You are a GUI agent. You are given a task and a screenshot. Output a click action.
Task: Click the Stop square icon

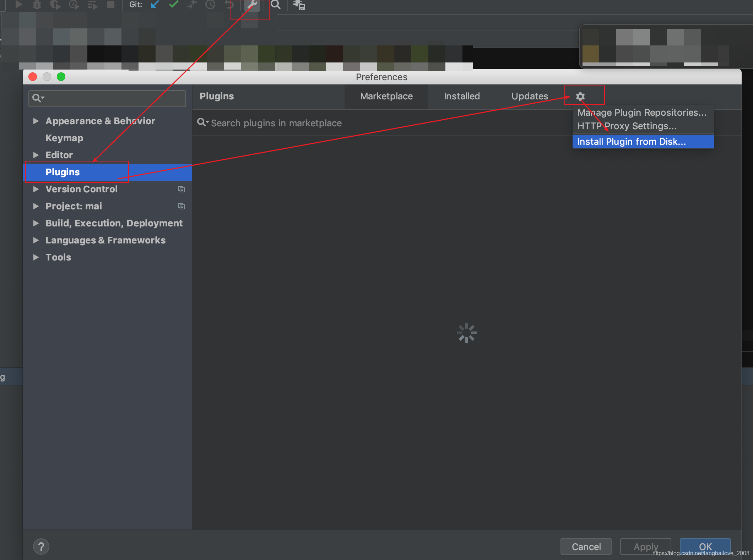pyautogui.click(x=111, y=4)
